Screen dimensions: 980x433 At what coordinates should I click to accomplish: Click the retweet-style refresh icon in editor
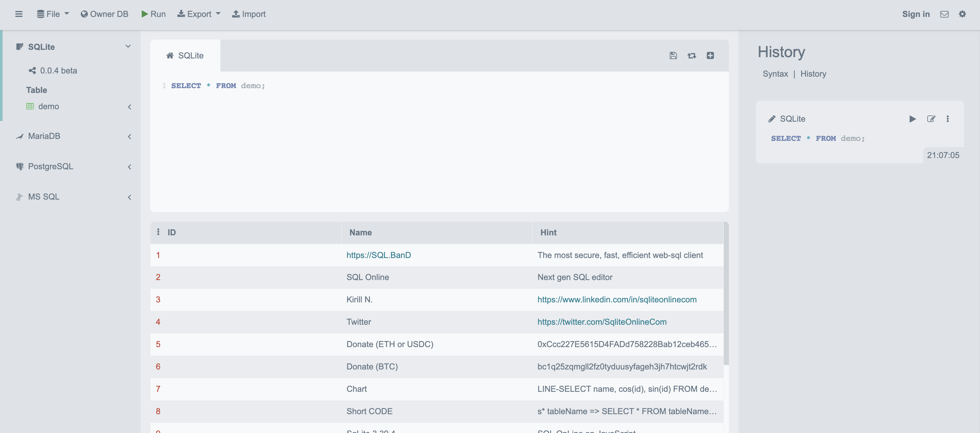click(692, 56)
